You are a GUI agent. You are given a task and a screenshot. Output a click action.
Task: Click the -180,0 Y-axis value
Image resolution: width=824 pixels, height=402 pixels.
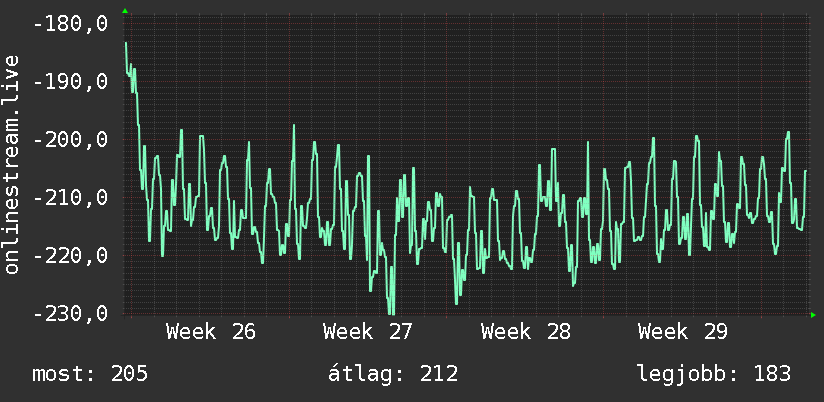pos(70,24)
